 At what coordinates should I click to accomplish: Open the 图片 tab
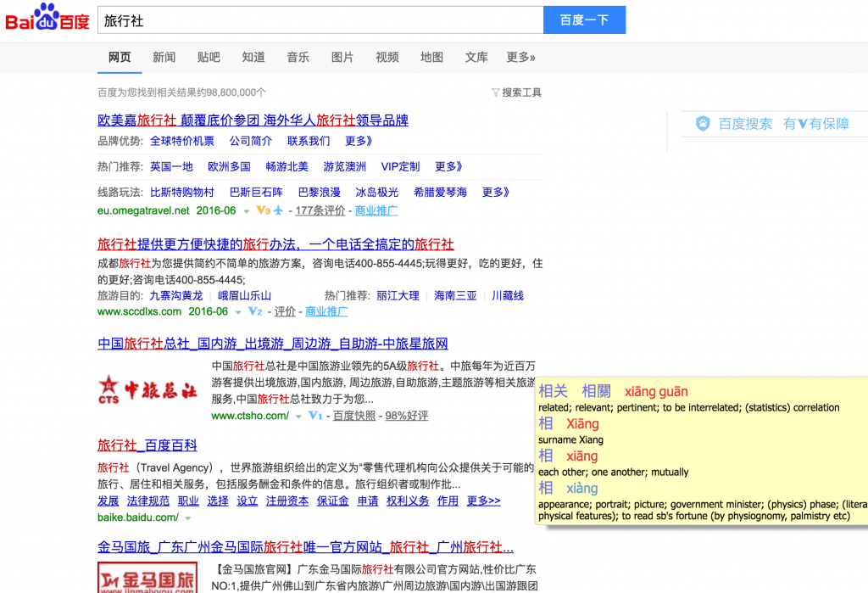pyautogui.click(x=342, y=57)
